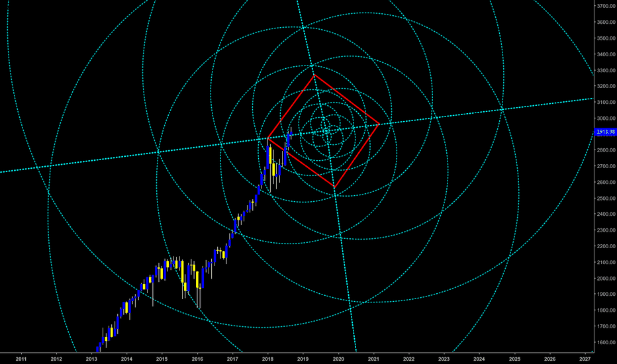Select the 3400.00 value on price axis
Screen dimensions: 617x364
(x=606, y=54)
